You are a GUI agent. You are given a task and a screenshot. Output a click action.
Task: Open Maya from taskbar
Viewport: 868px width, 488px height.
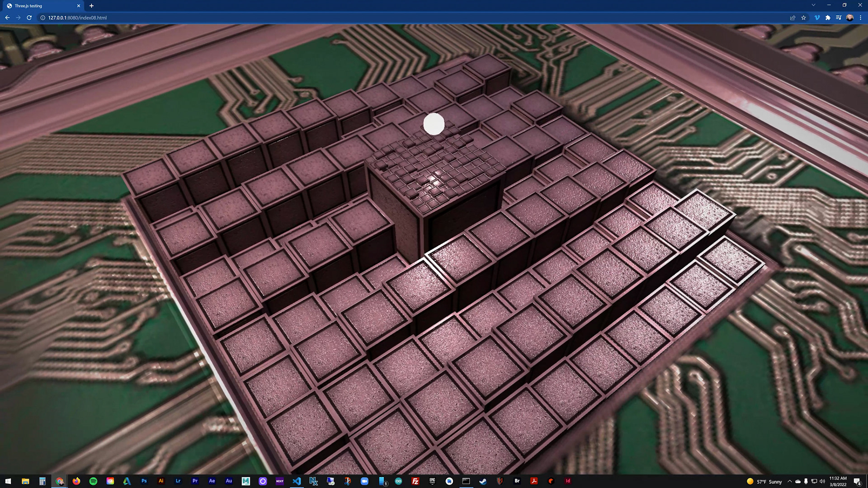[x=245, y=481]
